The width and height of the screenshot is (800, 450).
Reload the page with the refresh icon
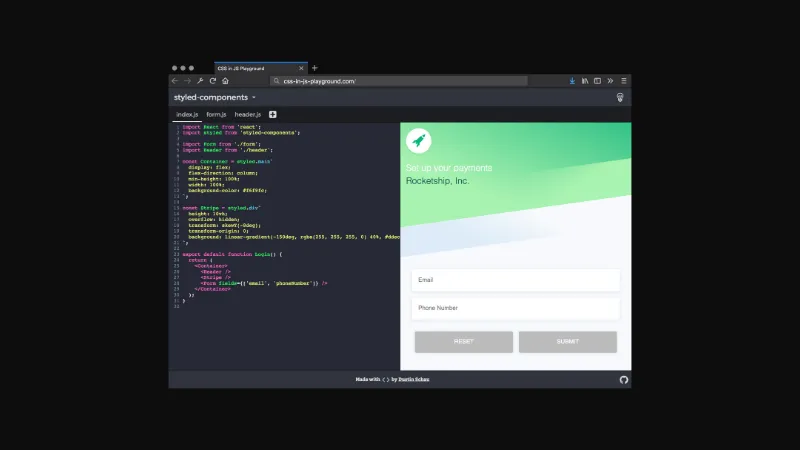pyautogui.click(x=213, y=81)
